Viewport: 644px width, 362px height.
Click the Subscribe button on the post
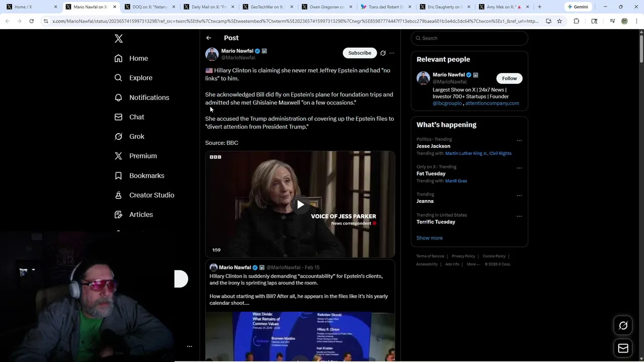click(x=360, y=53)
